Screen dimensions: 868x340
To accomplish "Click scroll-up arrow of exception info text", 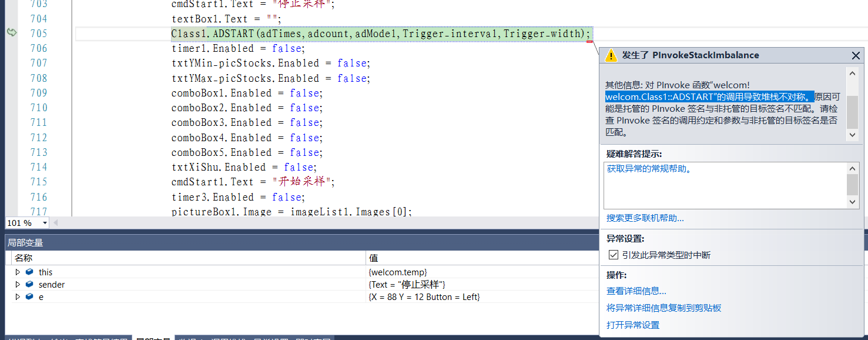I will [852, 74].
